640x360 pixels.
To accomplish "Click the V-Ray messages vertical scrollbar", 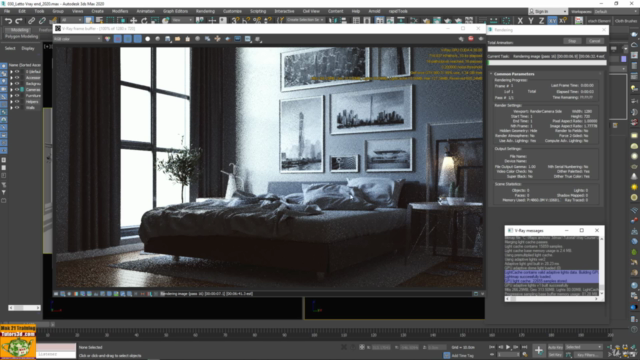I will click(601, 266).
